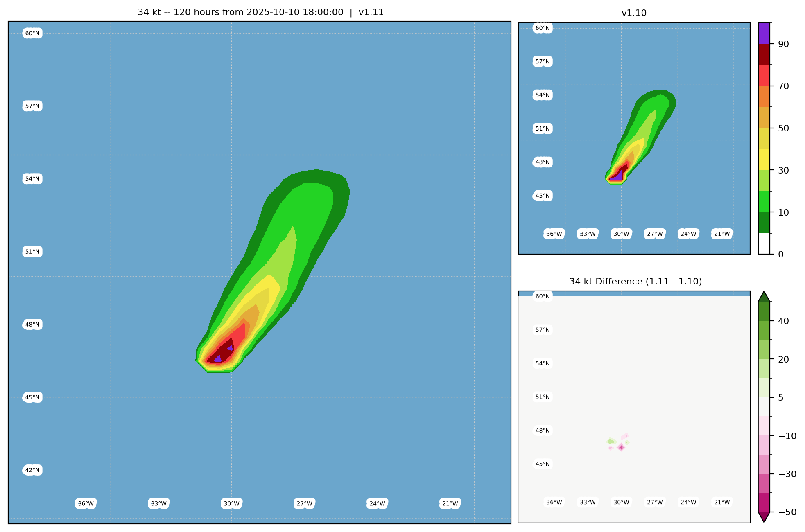This screenshot has height=532, width=805.
Task: Click the dark magenta spot in difference map
Action: coord(621,447)
